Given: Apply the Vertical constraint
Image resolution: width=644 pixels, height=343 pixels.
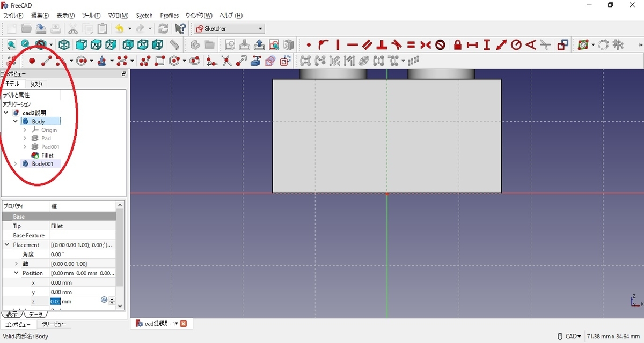Looking at the screenshot, I should click(338, 44).
